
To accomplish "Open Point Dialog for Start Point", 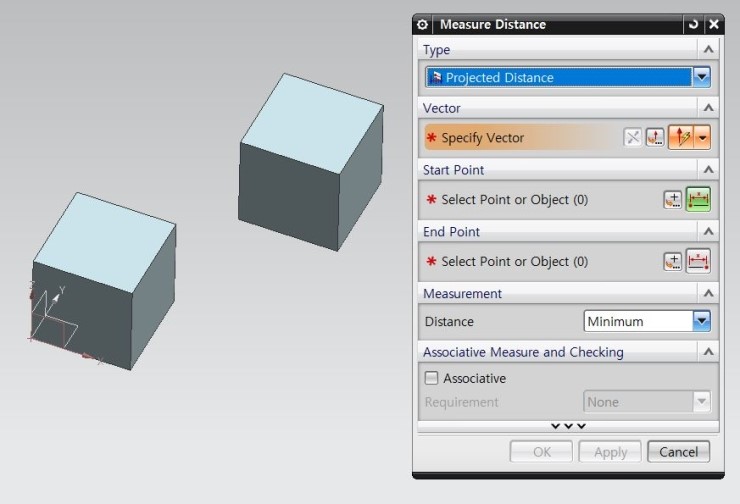I will pyautogui.click(x=673, y=200).
